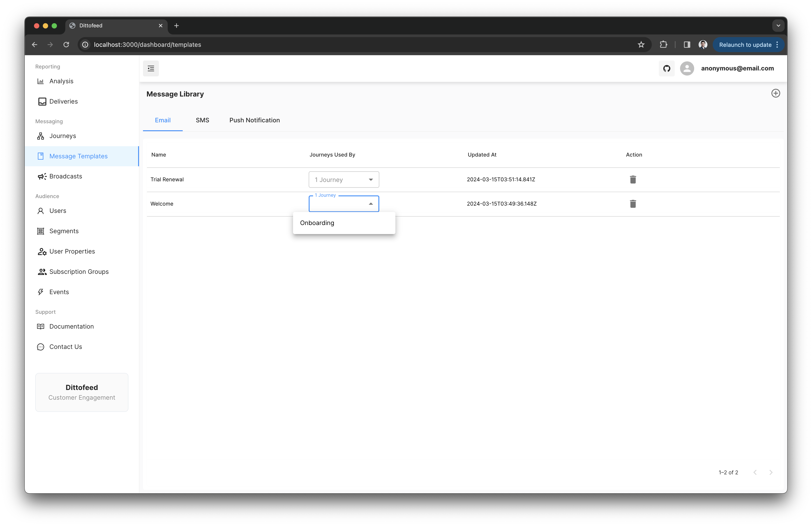812x526 pixels.
Task: Switch to the Push Notification tab
Action: 254,120
